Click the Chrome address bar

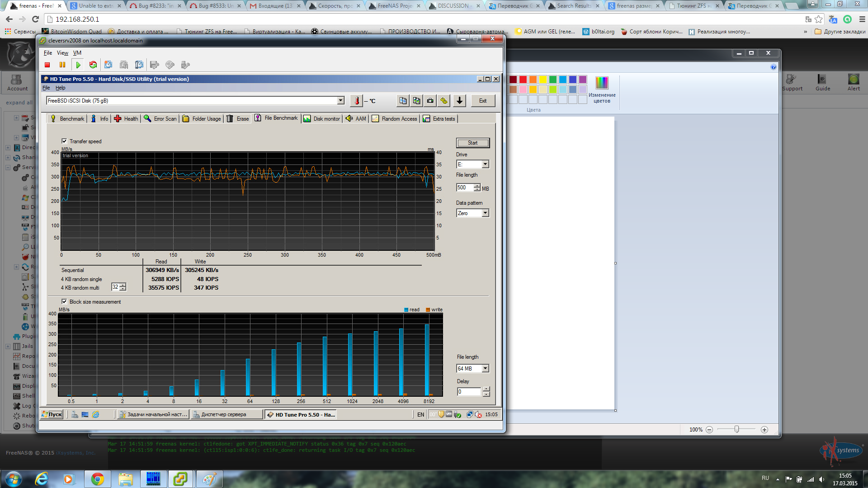point(425,19)
